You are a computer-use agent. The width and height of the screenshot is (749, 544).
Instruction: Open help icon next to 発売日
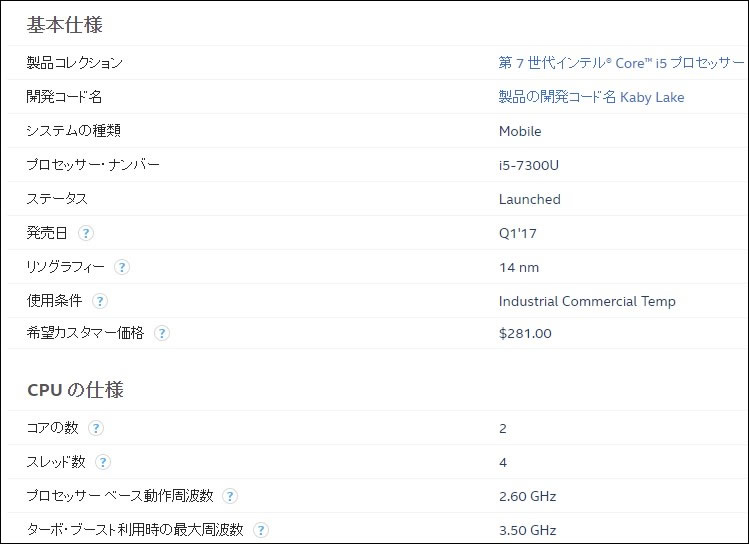(x=86, y=233)
